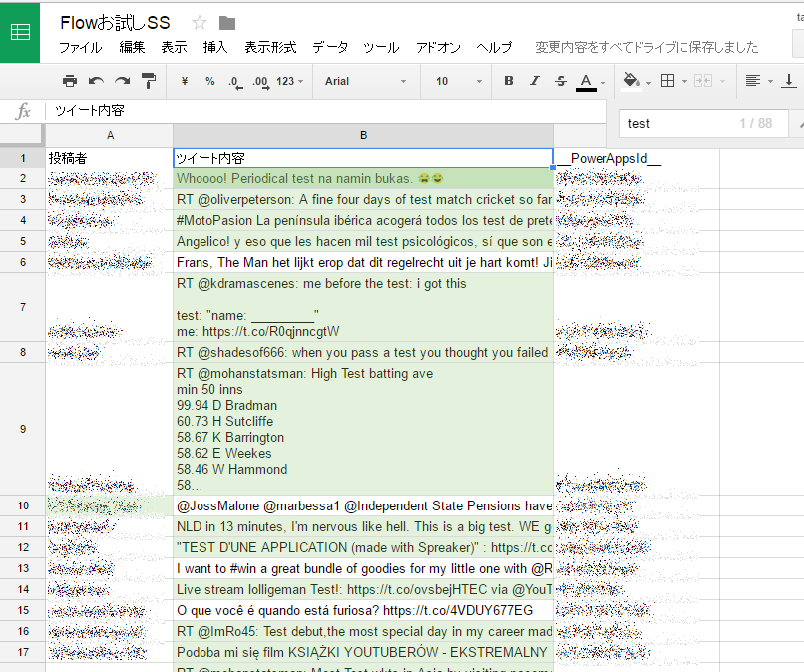This screenshot has height=672, width=804.
Task: Open the 123 number format dropdown
Action: [289, 81]
